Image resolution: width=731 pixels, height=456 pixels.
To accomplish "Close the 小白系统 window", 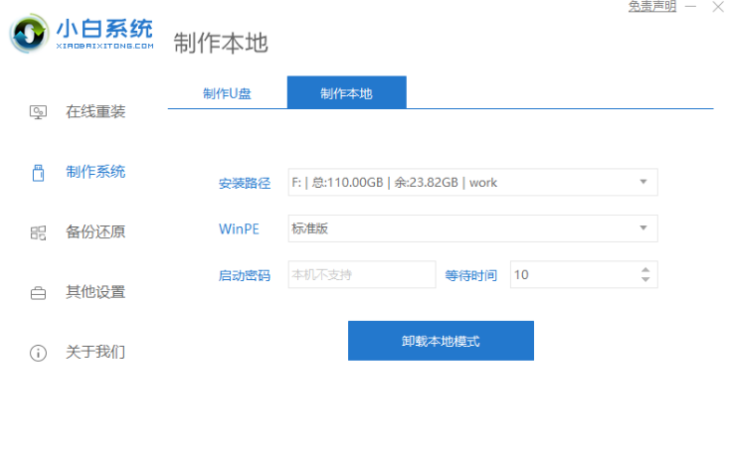I will (718, 7).
